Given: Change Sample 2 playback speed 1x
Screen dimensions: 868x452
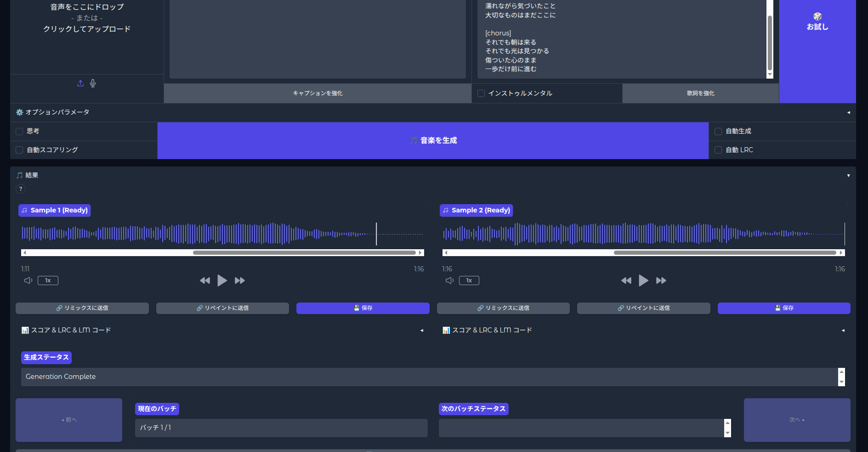Looking at the screenshot, I should pos(469,280).
